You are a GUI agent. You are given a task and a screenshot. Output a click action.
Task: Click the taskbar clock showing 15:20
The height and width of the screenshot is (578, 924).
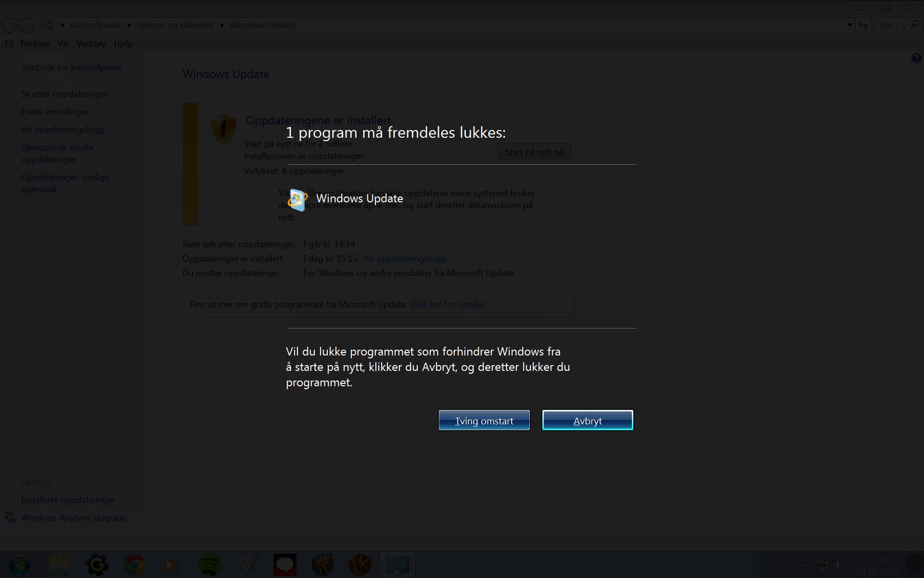point(878,565)
